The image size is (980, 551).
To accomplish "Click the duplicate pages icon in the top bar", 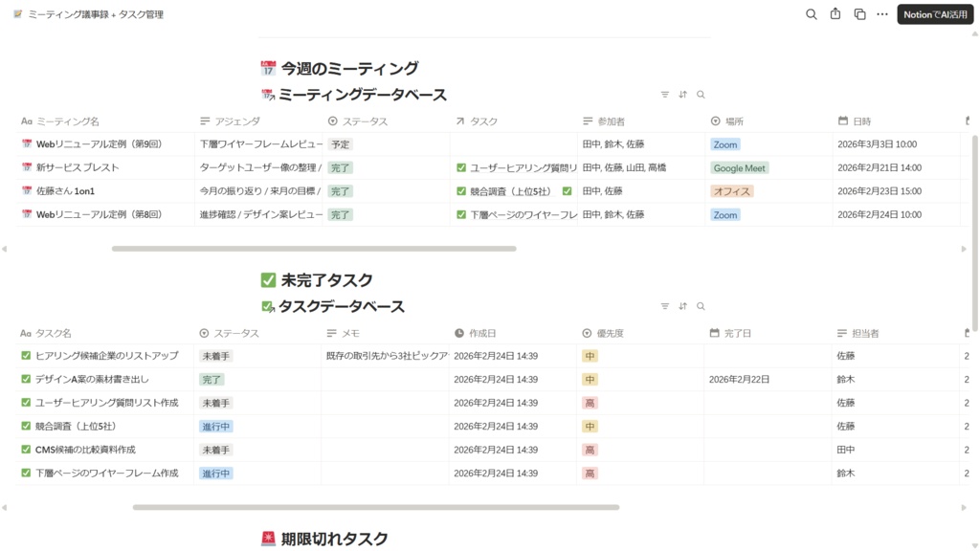I will point(857,14).
